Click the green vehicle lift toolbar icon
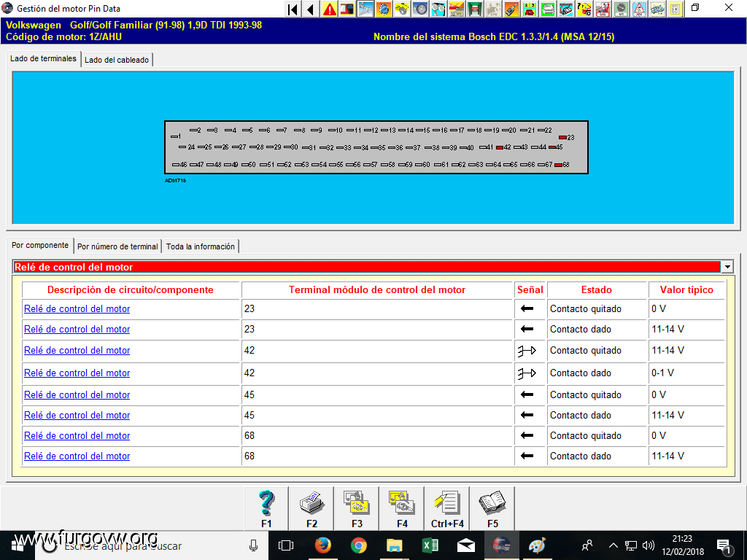 point(474,9)
